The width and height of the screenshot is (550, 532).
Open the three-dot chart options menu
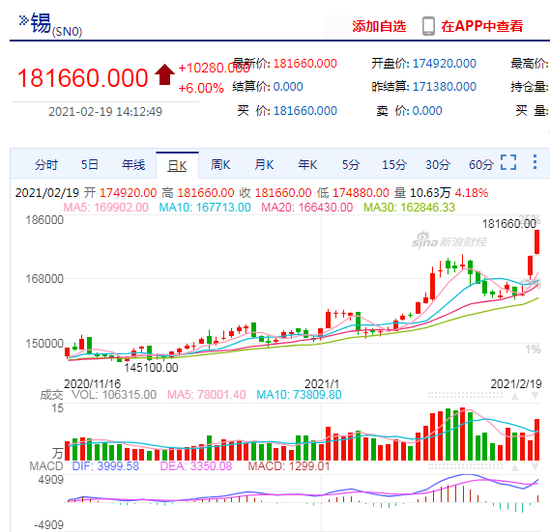tap(535, 162)
